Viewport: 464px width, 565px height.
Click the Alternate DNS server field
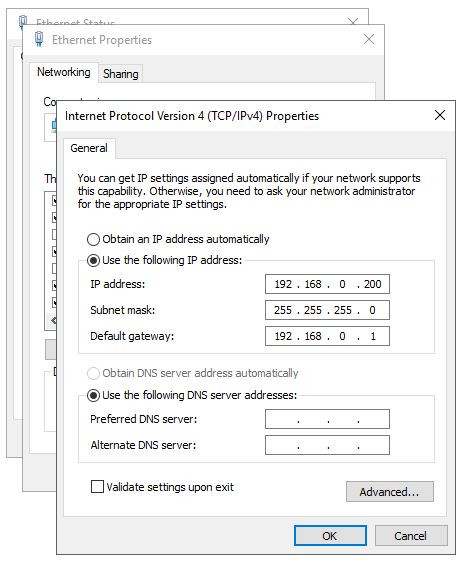pyautogui.click(x=327, y=445)
